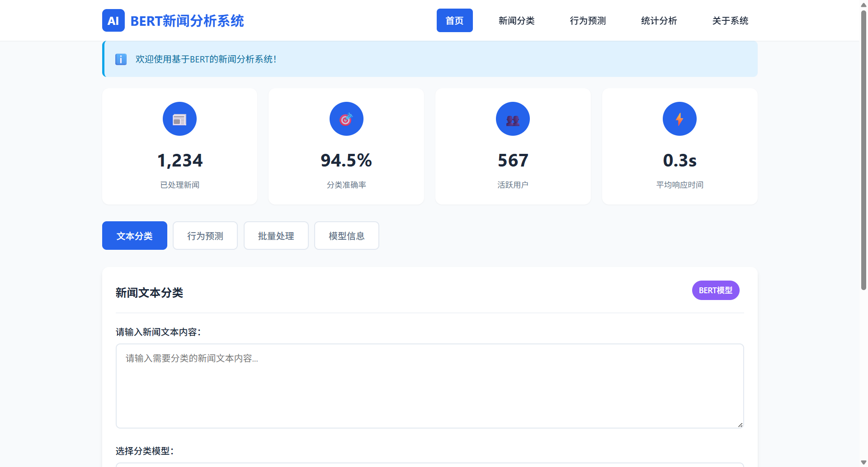868x467 pixels.
Task: Click the purple BERT模型 badge
Action: 715,291
